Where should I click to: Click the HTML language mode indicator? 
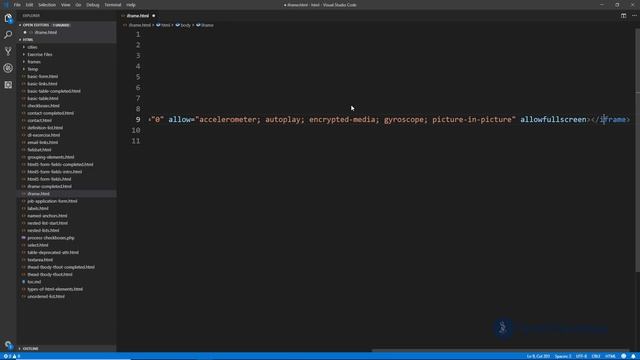click(610, 356)
